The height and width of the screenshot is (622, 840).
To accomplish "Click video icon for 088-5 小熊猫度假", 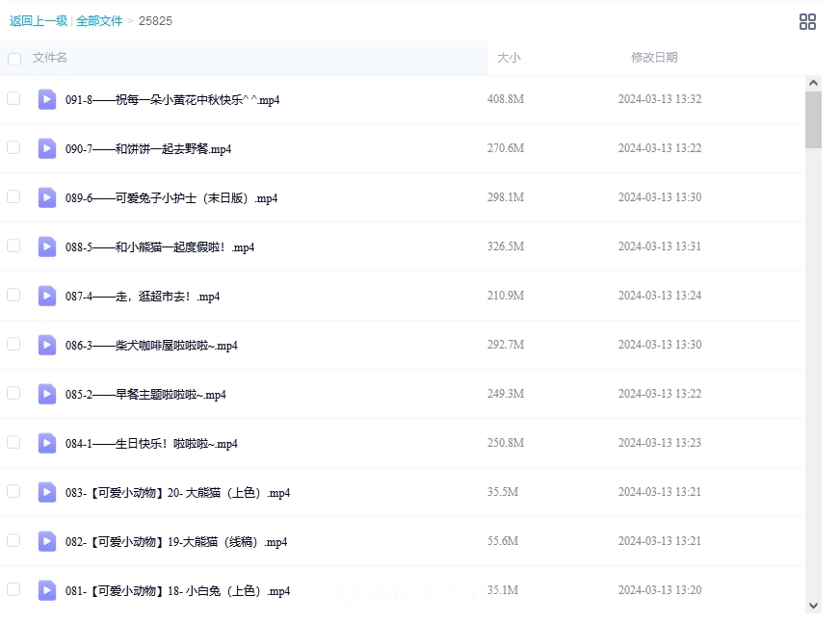I will pos(47,246).
